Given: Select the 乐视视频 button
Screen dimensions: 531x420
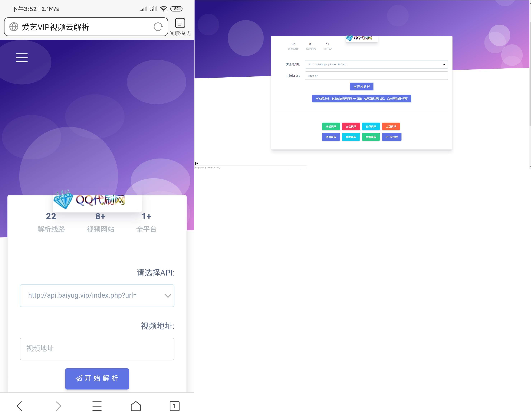Looking at the screenshot, I should pyautogui.click(x=331, y=126).
